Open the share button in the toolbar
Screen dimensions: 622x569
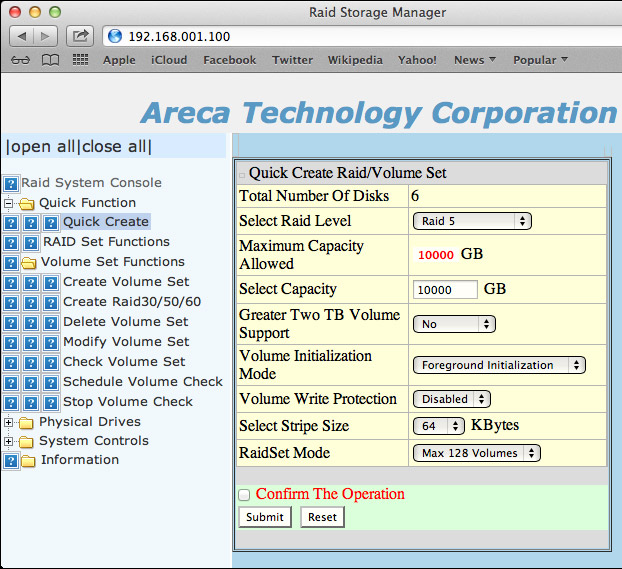[80, 37]
